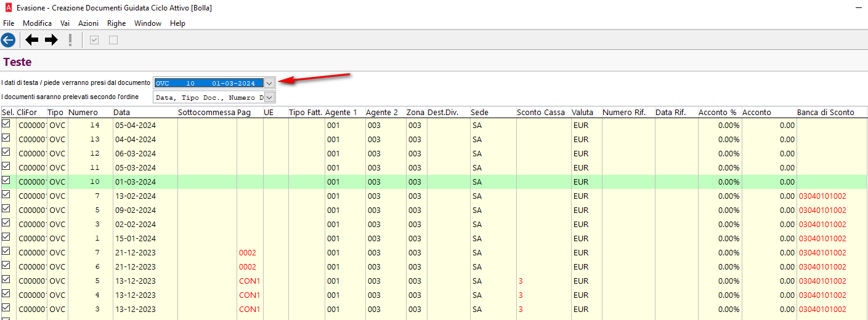Image resolution: width=868 pixels, height=320 pixels.
Task: Toggle selection checkbox for order 6 dated 21-12-2023
Action: click(6, 265)
